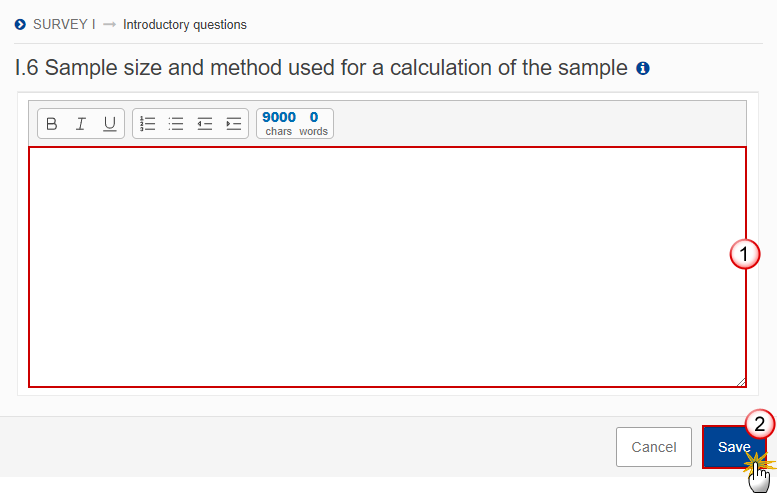Toggle Underline formatting

(109, 123)
